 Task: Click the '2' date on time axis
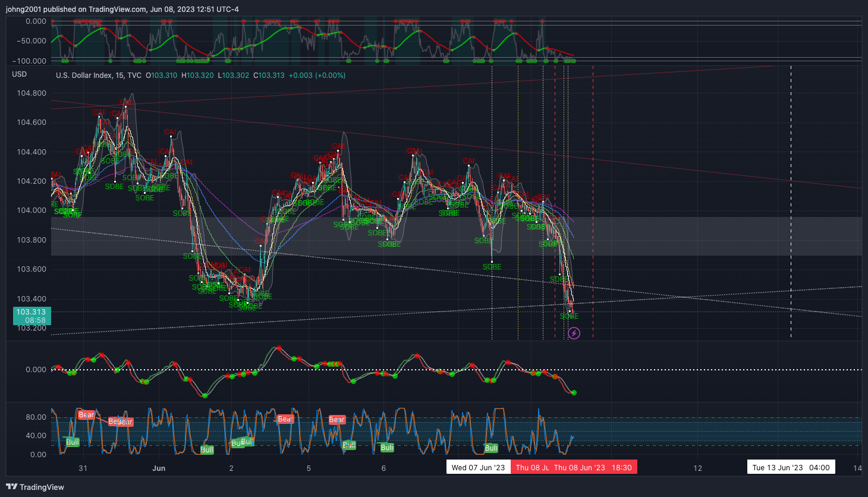click(x=231, y=468)
